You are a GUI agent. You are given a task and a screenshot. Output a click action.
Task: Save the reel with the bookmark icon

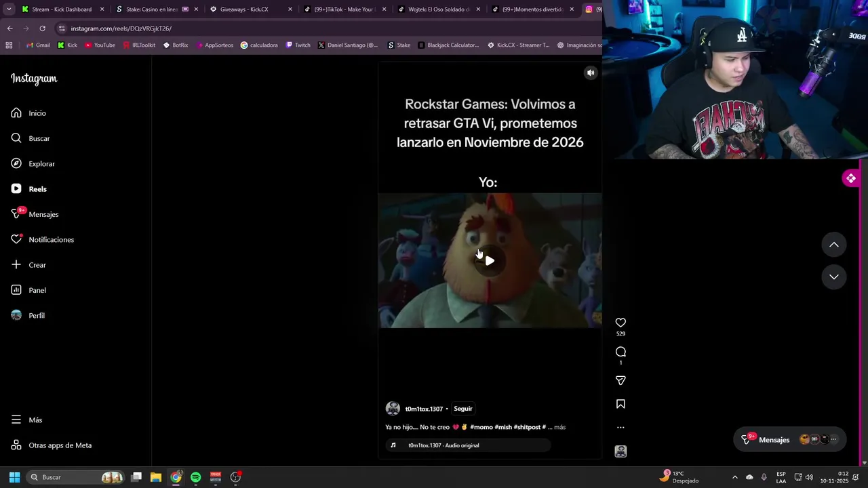point(620,404)
